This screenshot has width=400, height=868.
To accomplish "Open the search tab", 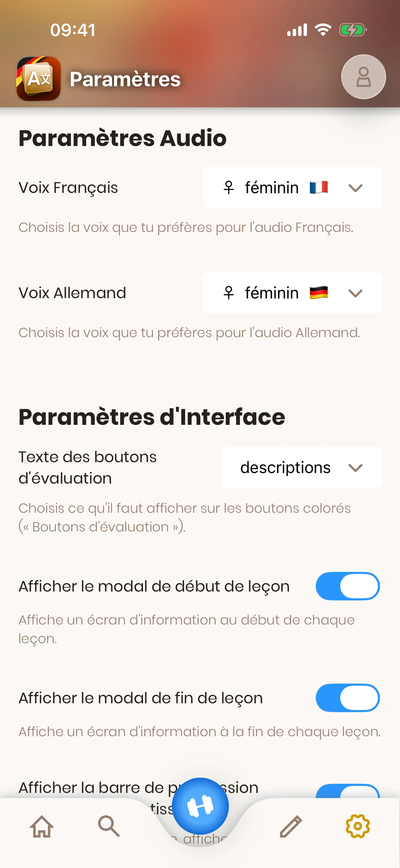I will tap(109, 826).
